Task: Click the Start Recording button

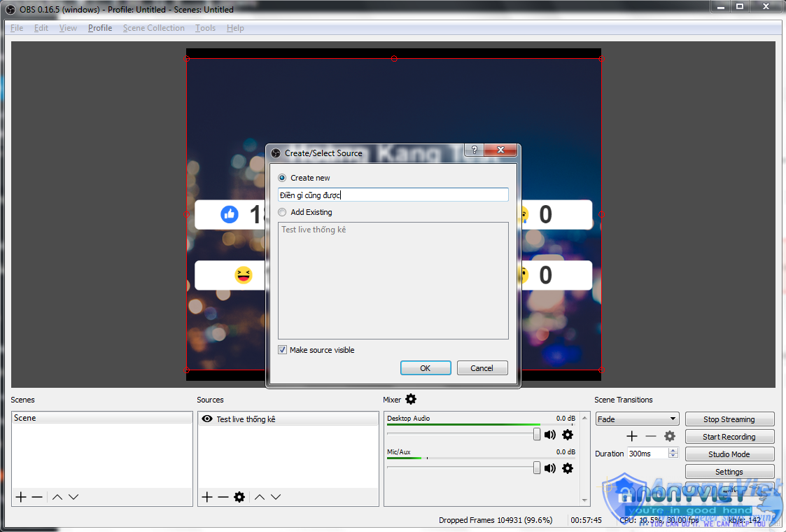Action: point(729,437)
